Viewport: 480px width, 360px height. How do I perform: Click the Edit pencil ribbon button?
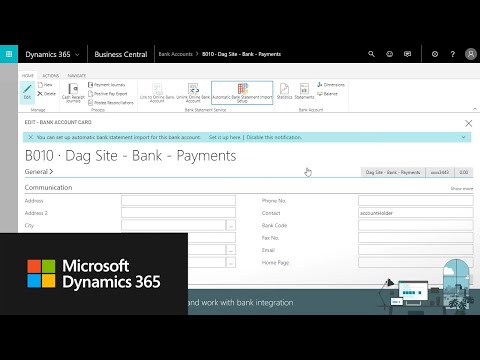coord(27,92)
